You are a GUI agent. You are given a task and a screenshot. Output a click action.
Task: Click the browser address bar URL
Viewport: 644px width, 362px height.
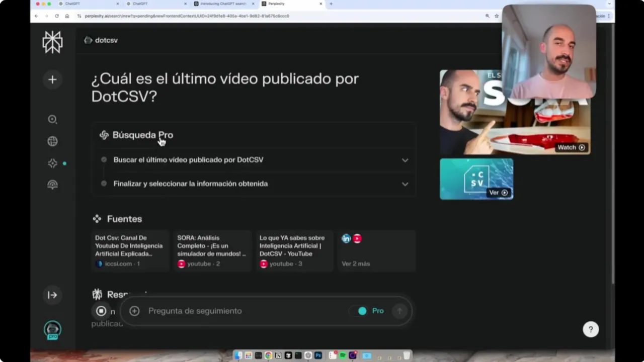(187, 16)
